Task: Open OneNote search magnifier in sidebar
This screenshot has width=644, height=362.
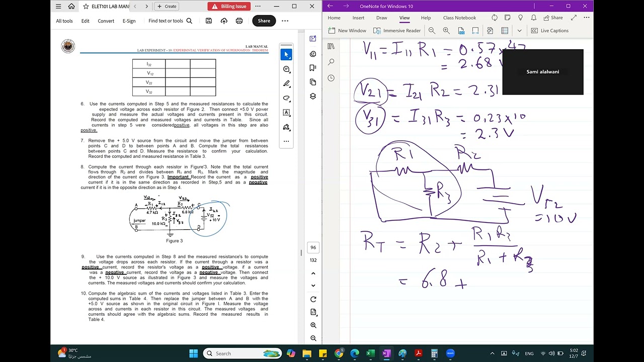Action: 331,62
